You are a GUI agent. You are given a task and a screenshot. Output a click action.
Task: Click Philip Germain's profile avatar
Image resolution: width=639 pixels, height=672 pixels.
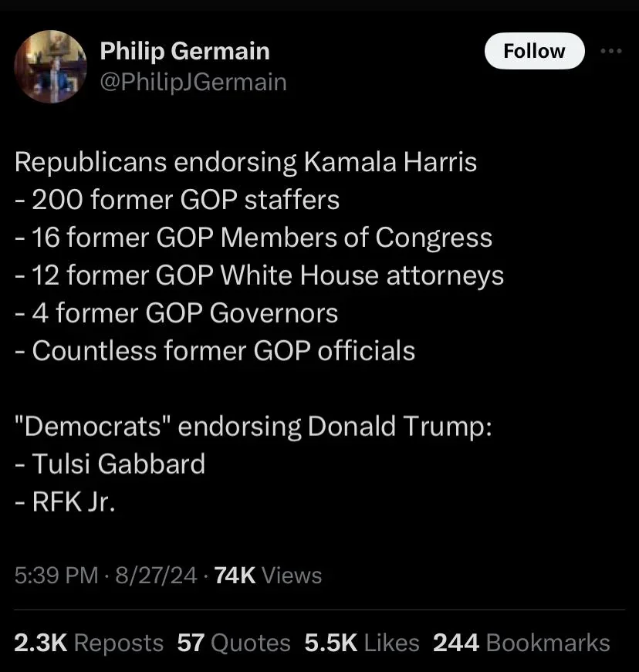[x=51, y=66]
